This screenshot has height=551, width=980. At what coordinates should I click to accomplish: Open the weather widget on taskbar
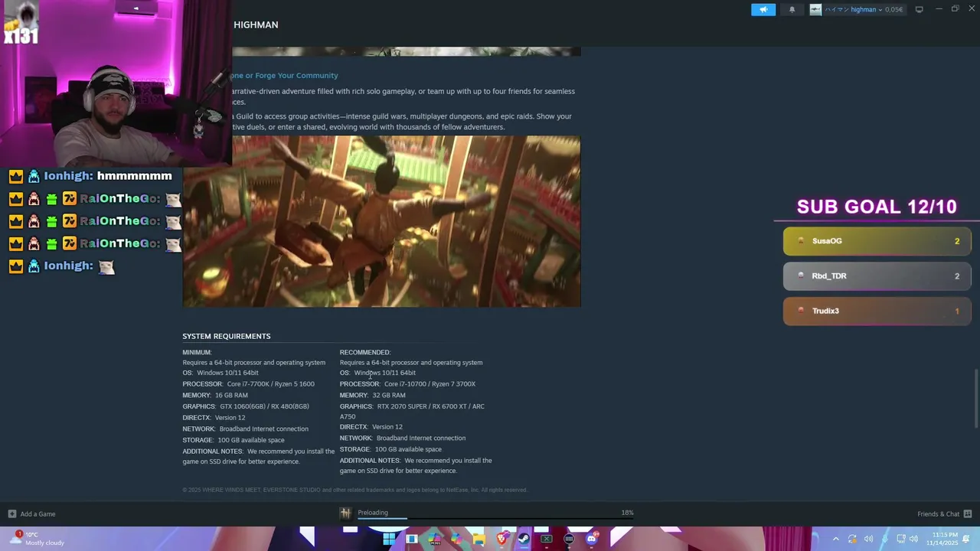click(x=38, y=539)
